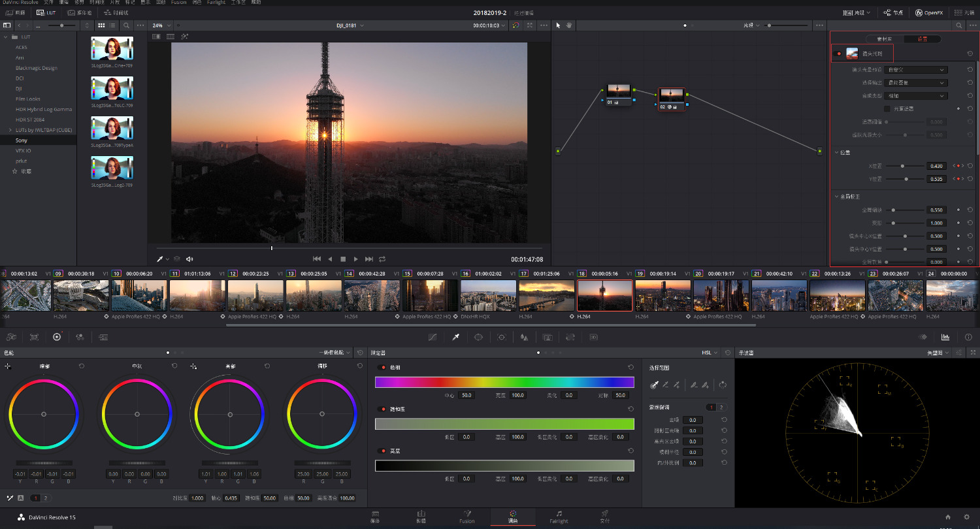The height and width of the screenshot is (529, 980).
Task: Toggle playback loop button
Action: (x=382, y=259)
